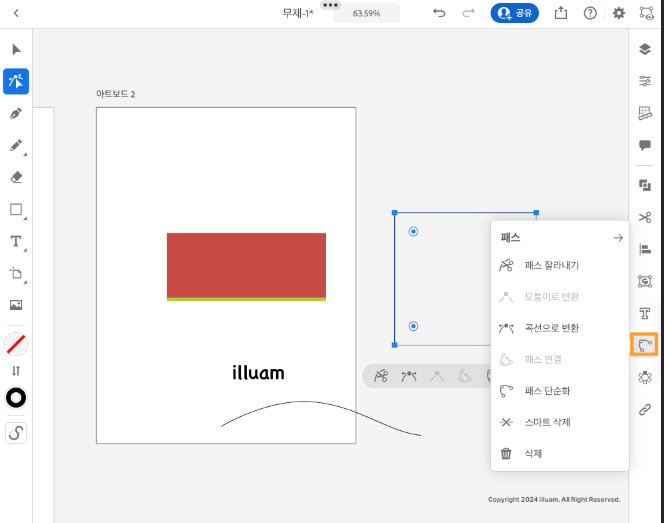This screenshot has width=664, height=523.
Task: Open the Type panel in right bar
Action: [645, 313]
